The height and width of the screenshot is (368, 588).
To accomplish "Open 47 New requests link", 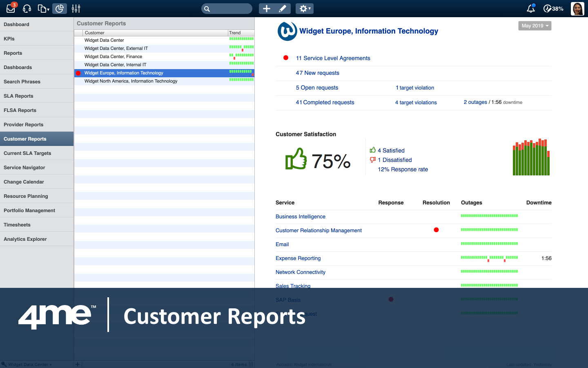I will coord(318,73).
